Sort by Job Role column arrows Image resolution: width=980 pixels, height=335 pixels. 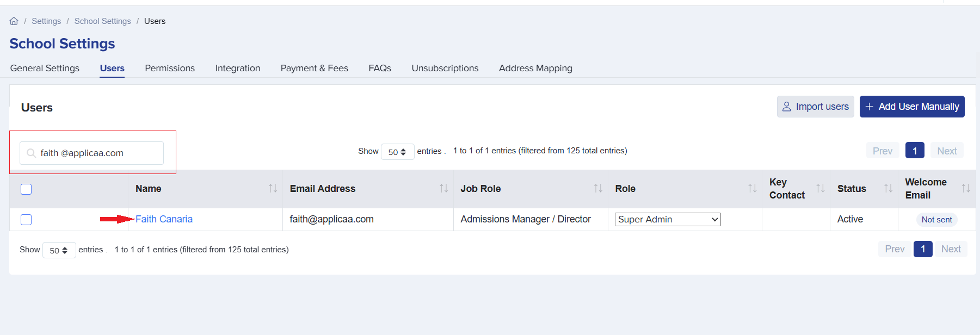[x=598, y=188]
